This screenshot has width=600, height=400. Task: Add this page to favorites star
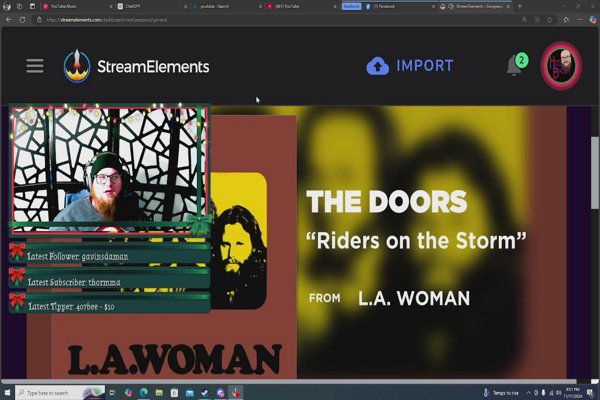(550, 20)
